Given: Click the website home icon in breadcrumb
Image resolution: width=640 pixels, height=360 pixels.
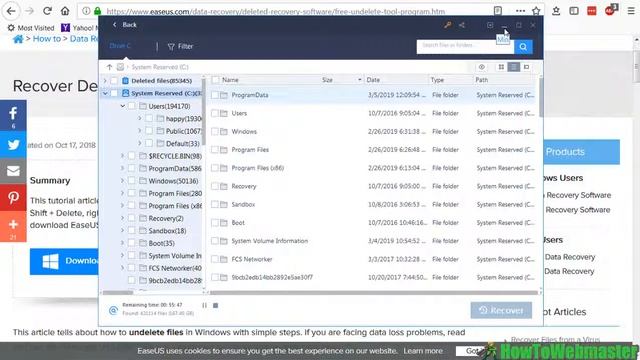Looking at the screenshot, I should tap(18, 39).
